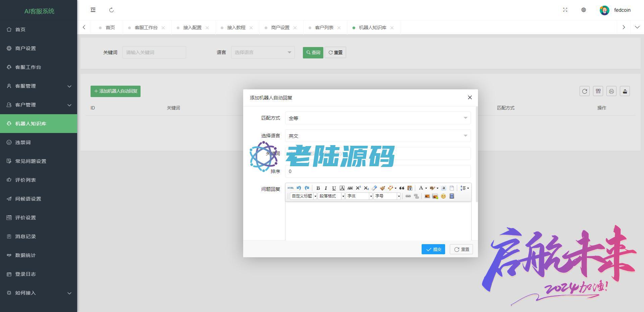This screenshot has width=644, height=312.
Task: Open the emoticon smiley picker
Action: 443,196
